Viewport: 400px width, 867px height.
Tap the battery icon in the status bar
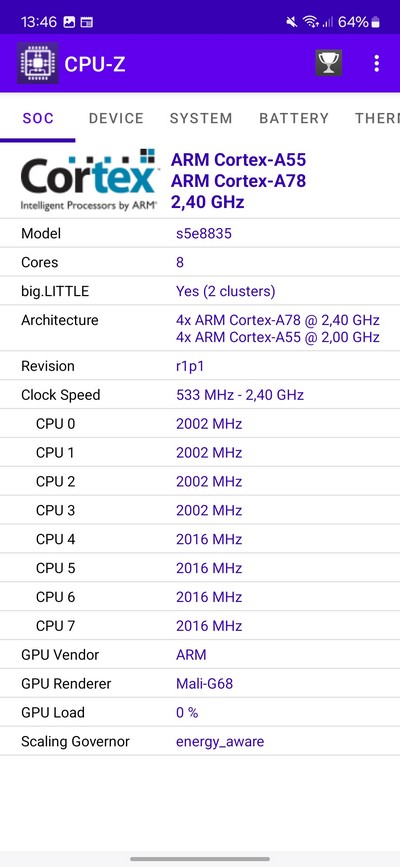point(376,22)
